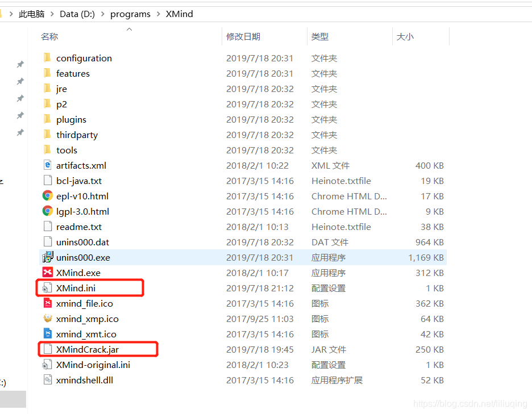The width and height of the screenshot is (532, 414).
Task: Click the epl-v10.html file name
Action: pyautogui.click(x=82, y=196)
